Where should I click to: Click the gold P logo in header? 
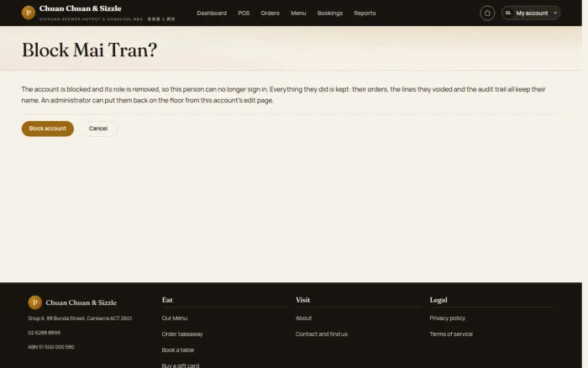coord(28,13)
